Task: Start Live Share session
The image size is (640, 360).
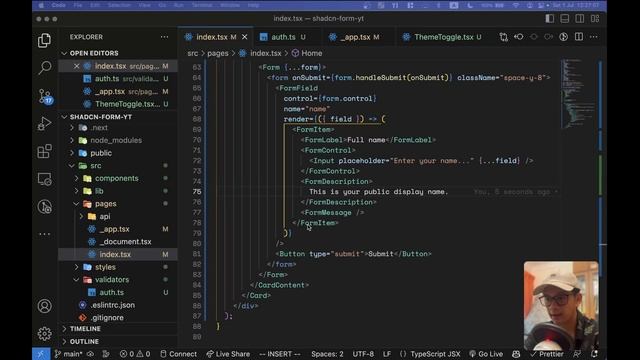Action: pyautogui.click(x=228, y=354)
